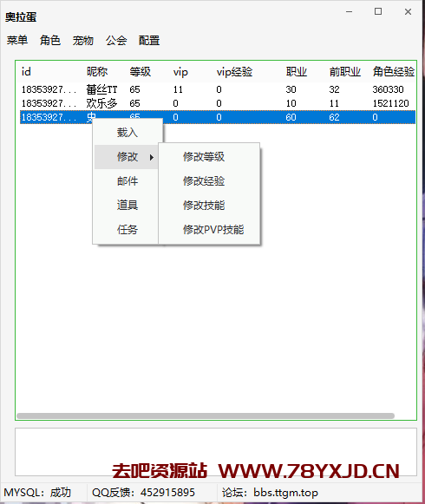The height and width of the screenshot is (504, 425).
Task: Click the horizontal scrollbar of the list
Action: coord(206,416)
